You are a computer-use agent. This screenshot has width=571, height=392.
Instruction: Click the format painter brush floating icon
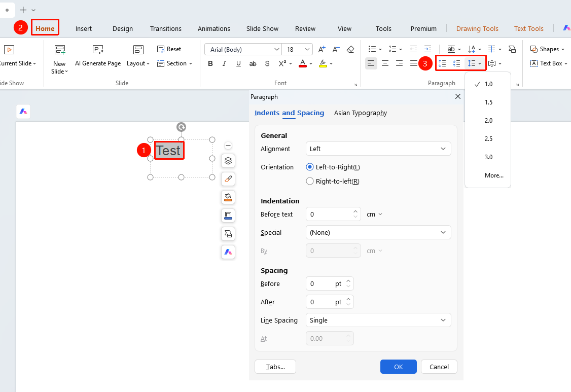(228, 179)
